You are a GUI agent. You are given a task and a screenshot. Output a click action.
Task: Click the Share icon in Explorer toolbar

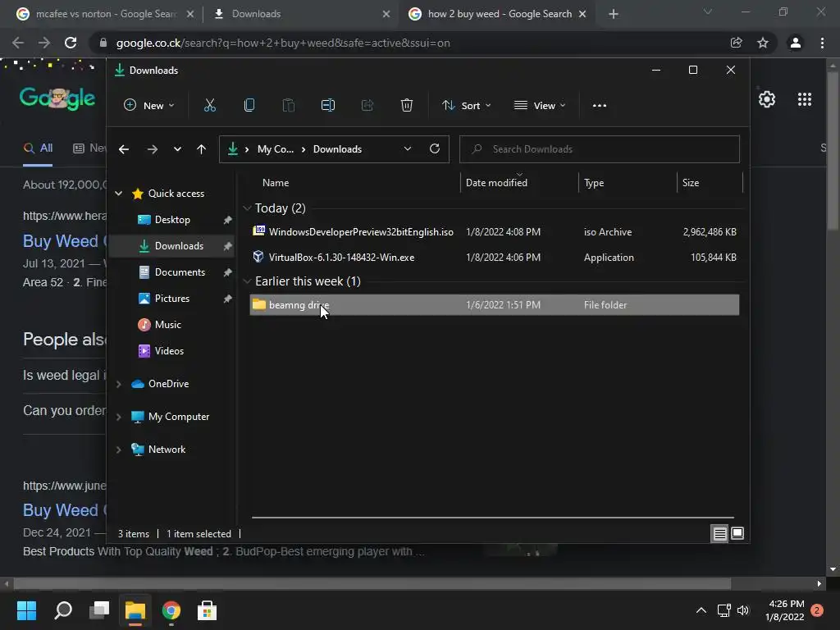(x=367, y=106)
